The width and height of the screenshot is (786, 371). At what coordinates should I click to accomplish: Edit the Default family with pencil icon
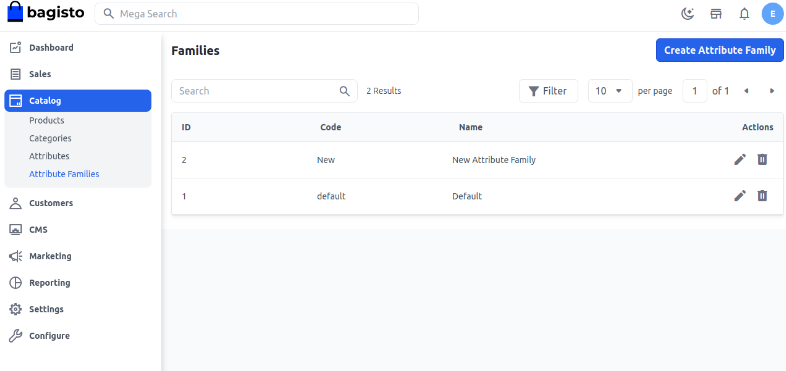point(740,196)
